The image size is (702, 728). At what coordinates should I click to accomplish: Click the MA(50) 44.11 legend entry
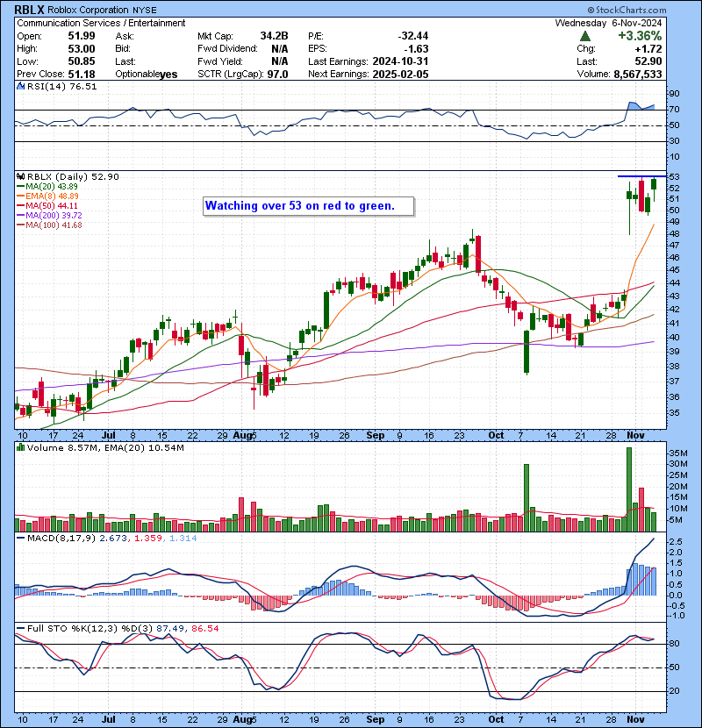[47, 206]
